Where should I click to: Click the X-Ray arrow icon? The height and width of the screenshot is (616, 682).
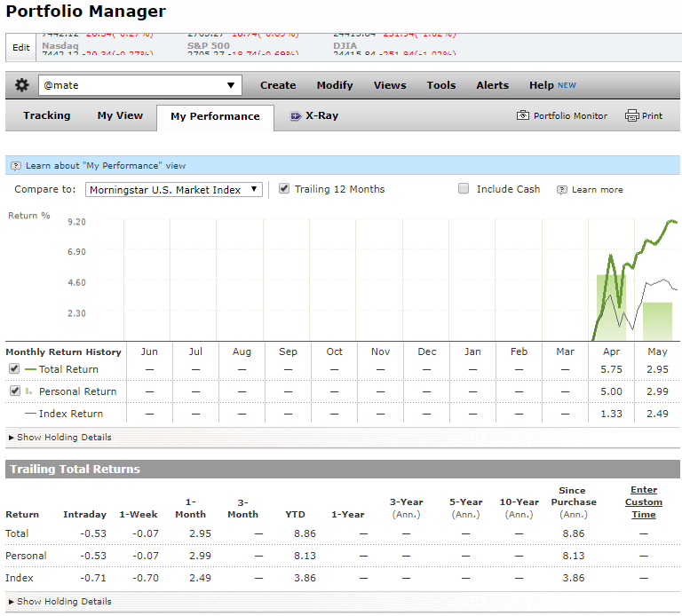[296, 115]
